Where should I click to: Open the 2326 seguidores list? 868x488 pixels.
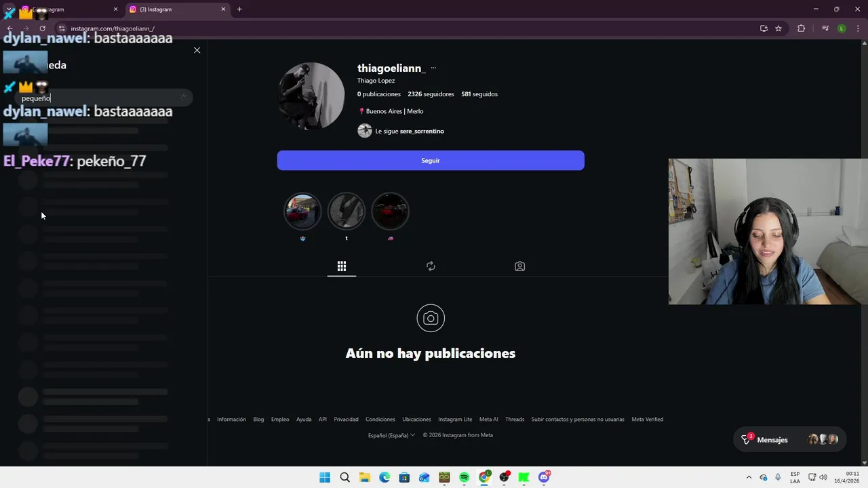click(431, 94)
